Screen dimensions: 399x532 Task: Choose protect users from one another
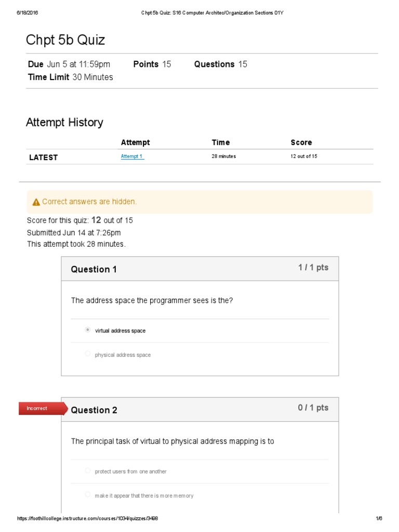[x=88, y=471]
